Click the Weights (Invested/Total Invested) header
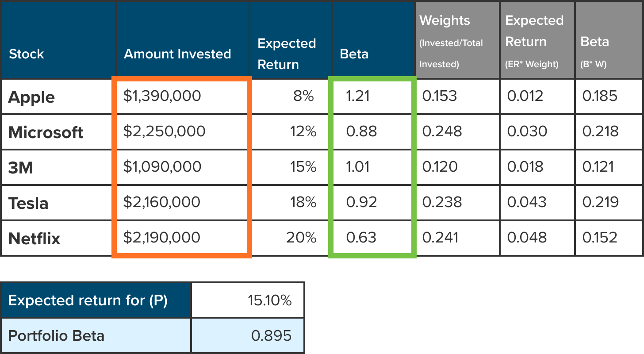This screenshot has width=644, height=354. (451, 42)
